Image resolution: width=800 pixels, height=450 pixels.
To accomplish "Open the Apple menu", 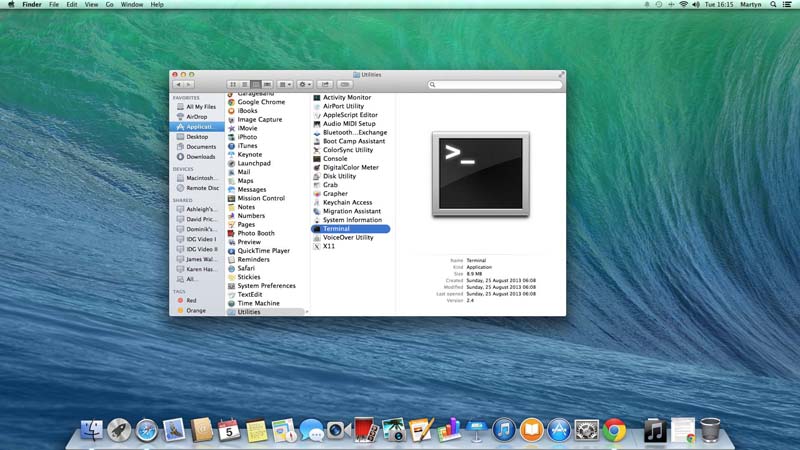I will pyautogui.click(x=11, y=4).
